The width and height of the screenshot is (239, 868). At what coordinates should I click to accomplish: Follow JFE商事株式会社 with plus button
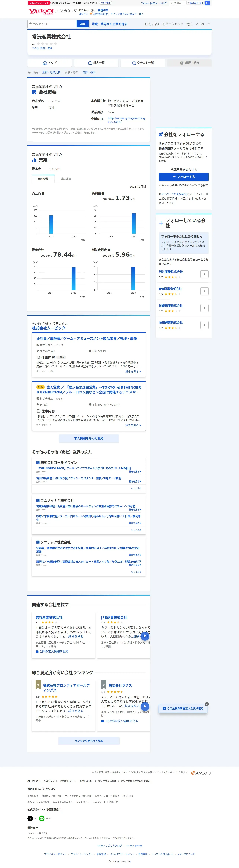tap(204, 291)
